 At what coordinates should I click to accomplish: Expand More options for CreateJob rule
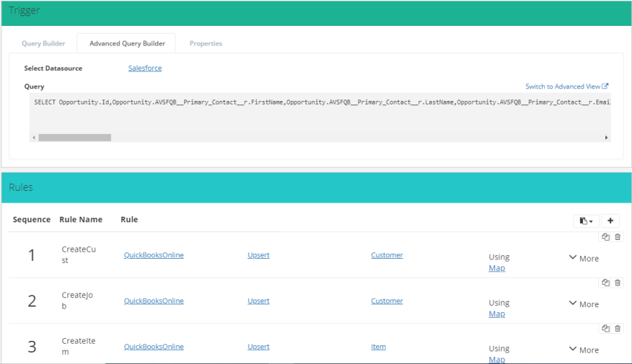[584, 304]
